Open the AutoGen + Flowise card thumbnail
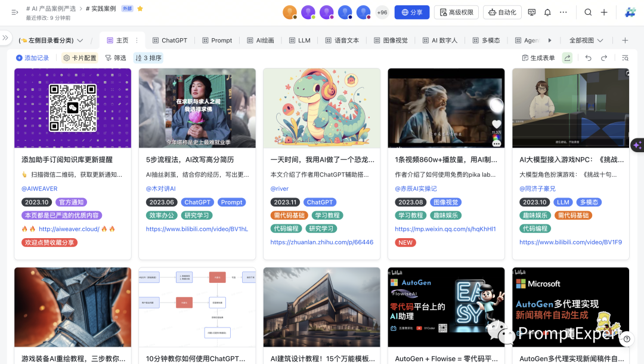 (446, 307)
